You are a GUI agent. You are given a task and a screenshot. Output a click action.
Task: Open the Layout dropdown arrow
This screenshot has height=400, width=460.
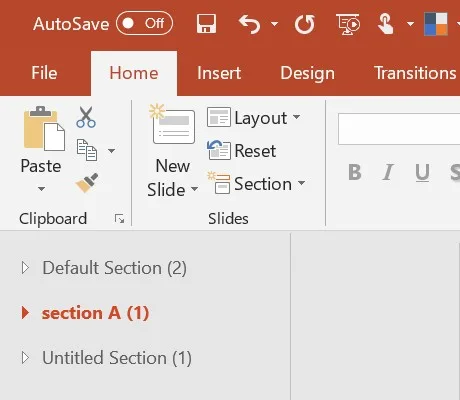pos(296,117)
